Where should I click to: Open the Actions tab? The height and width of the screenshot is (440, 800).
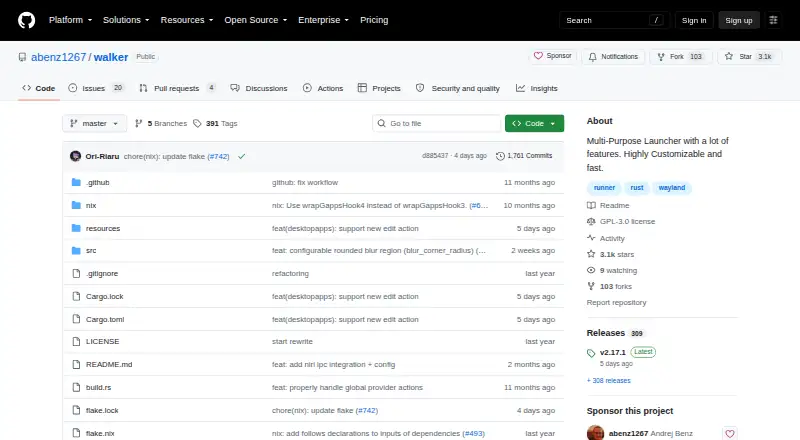pyautogui.click(x=323, y=88)
